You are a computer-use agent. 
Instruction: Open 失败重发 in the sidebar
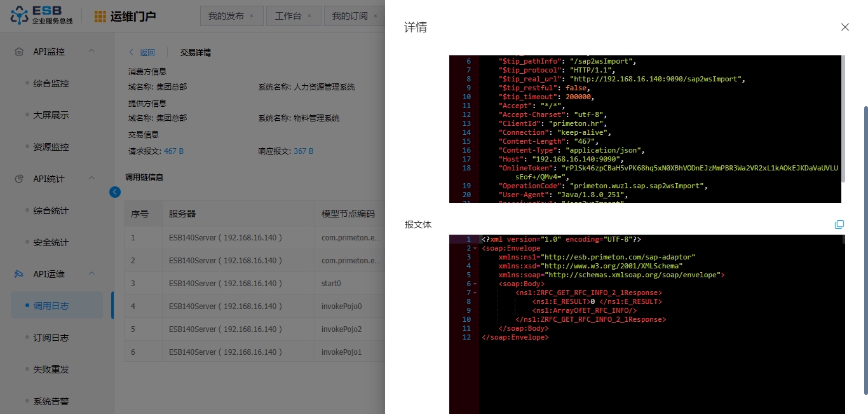51,369
